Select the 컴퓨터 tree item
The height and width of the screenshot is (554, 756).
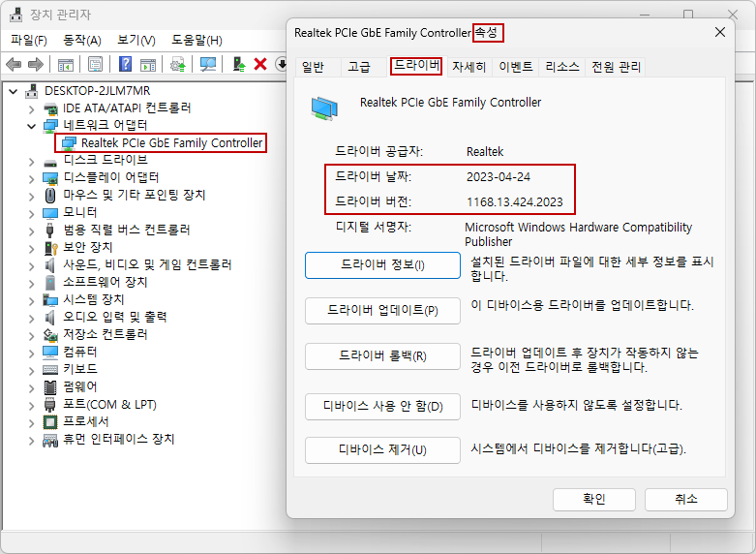coord(80,352)
